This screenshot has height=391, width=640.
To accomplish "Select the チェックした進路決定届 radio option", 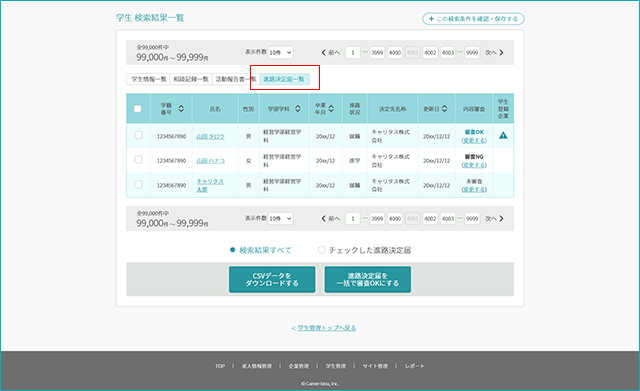I will pos(322,250).
